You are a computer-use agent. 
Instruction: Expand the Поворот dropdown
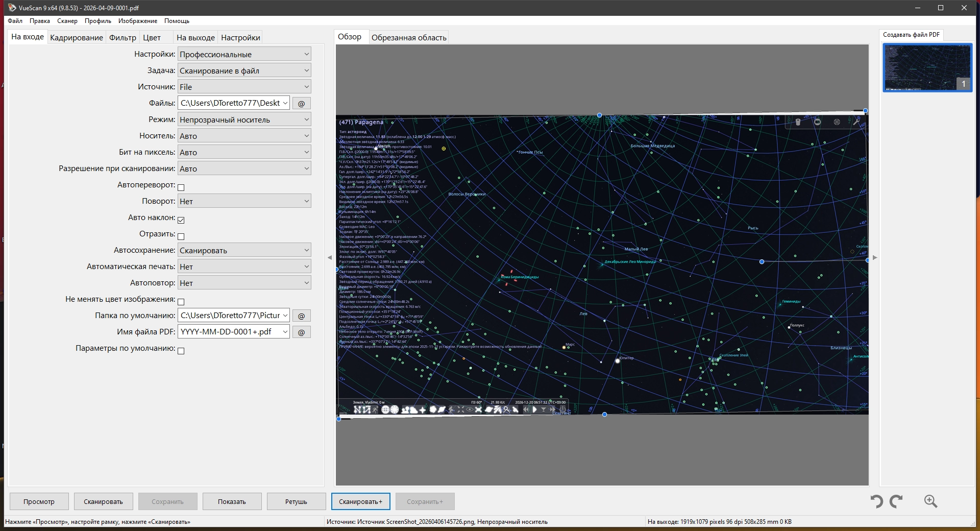[x=244, y=201]
